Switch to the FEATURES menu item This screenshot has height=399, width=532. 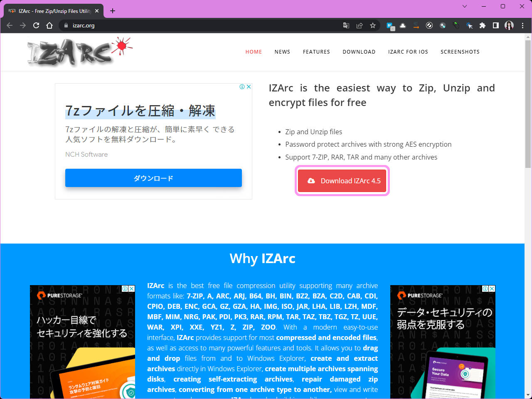(x=316, y=52)
